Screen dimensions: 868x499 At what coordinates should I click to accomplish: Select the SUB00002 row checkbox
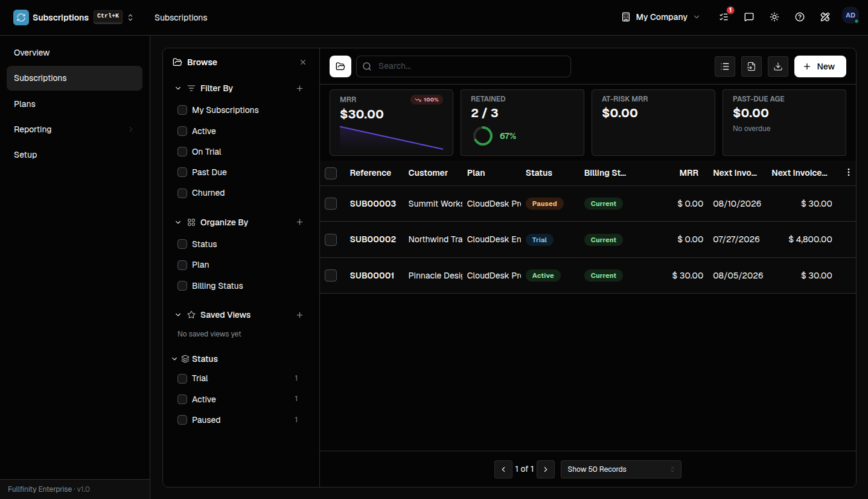coord(331,240)
